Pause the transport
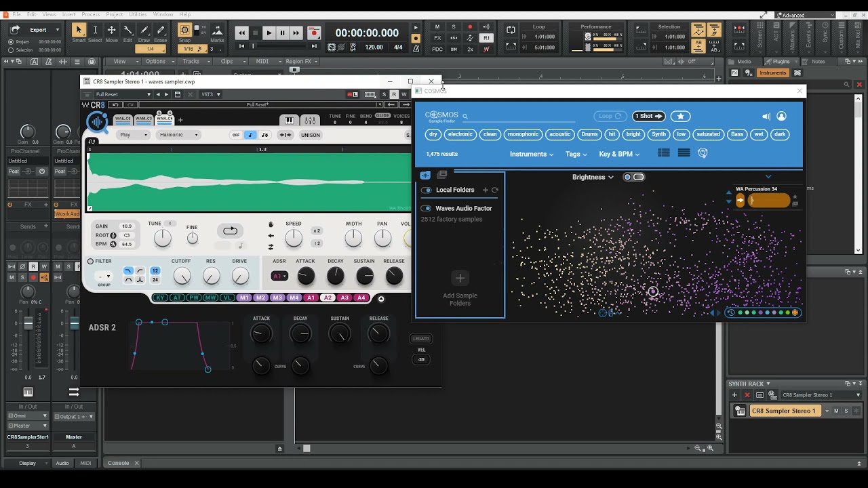868x488 pixels. 282,33
